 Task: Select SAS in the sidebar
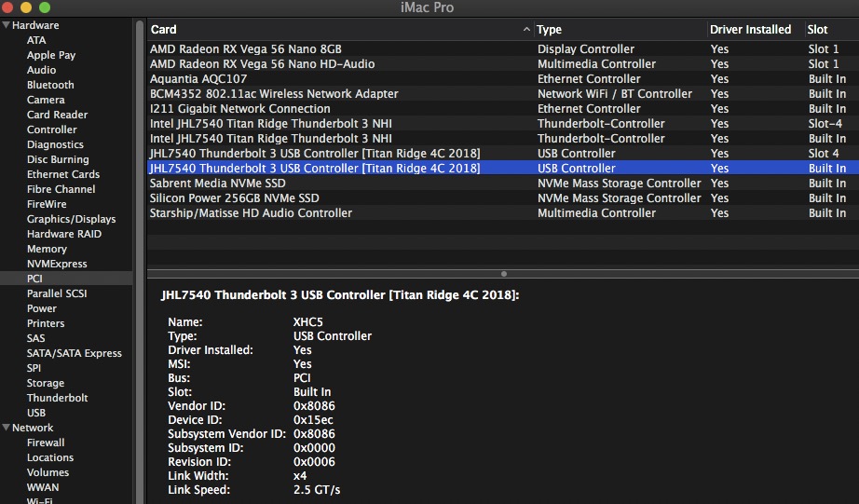tap(35, 338)
